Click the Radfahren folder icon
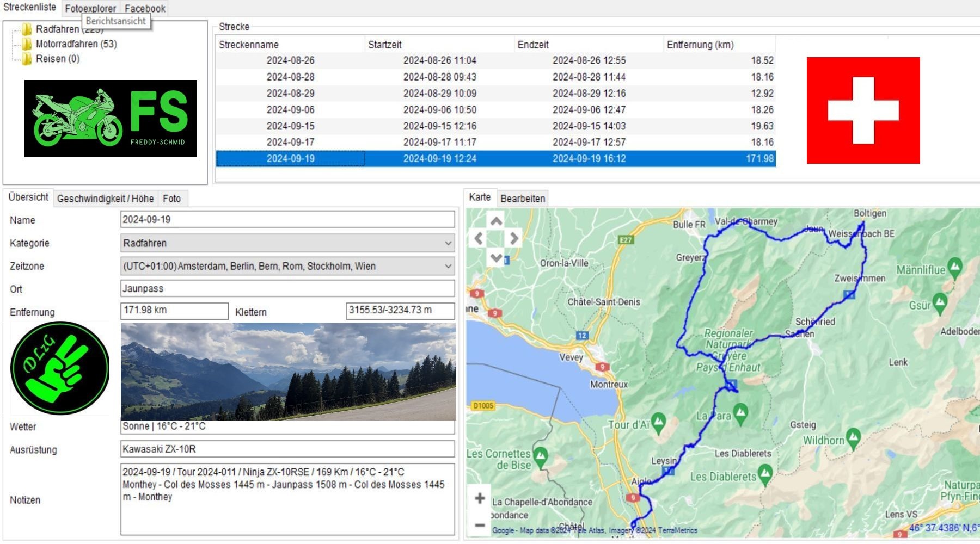The height and width of the screenshot is (544, 980). pyautogui.click(x=27, y=29)
